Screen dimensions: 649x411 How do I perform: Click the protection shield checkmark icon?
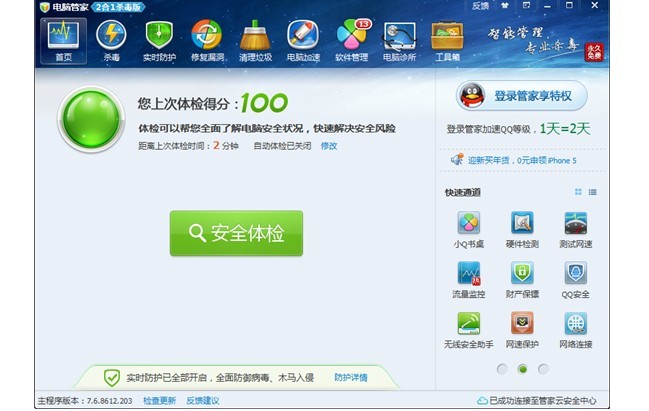[x=111, y=377]
